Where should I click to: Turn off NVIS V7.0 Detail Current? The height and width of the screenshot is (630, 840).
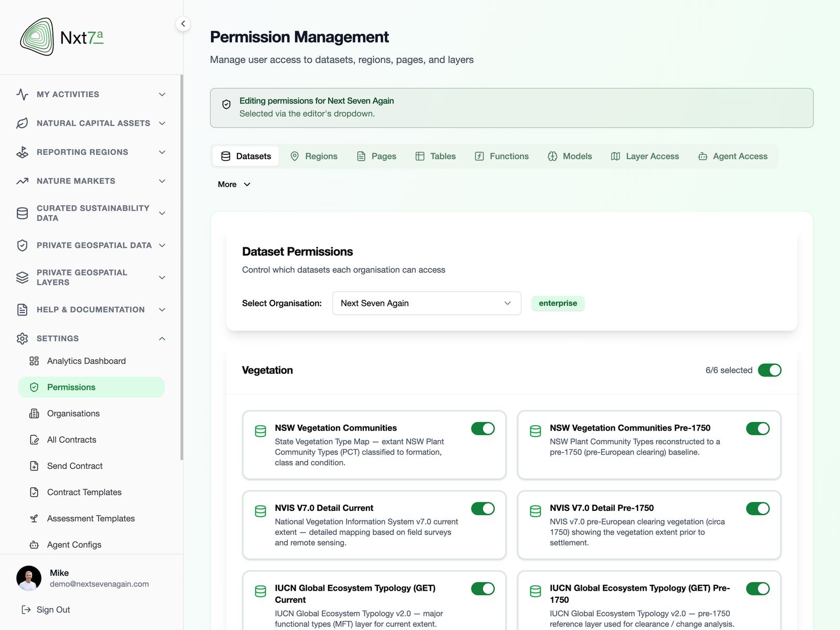click(x=483, y=508)
